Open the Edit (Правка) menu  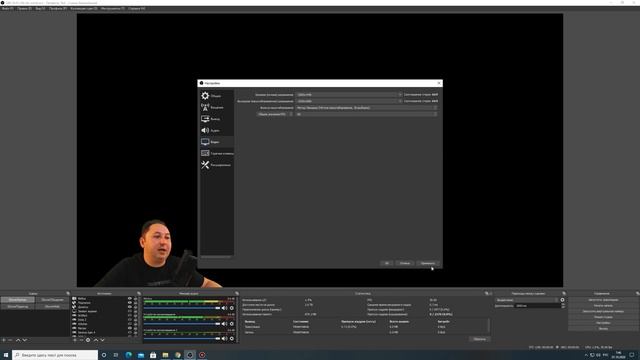pos(24,8)
